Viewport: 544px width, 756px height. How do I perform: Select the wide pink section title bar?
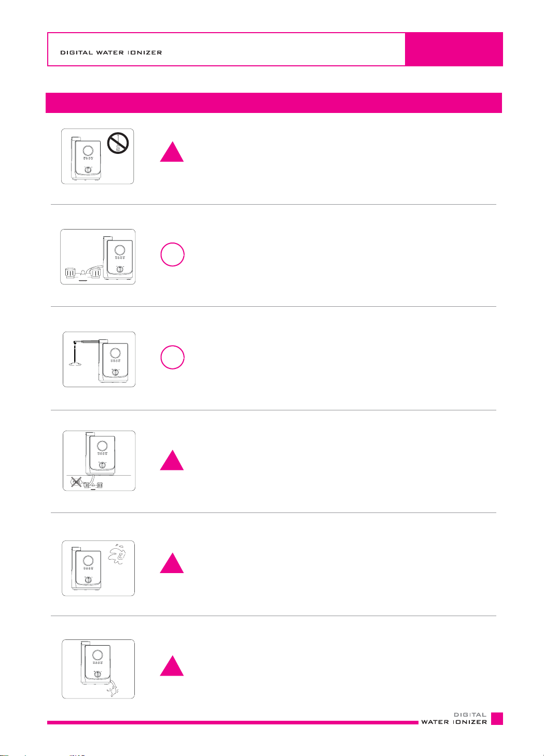(x=274, y=103)
